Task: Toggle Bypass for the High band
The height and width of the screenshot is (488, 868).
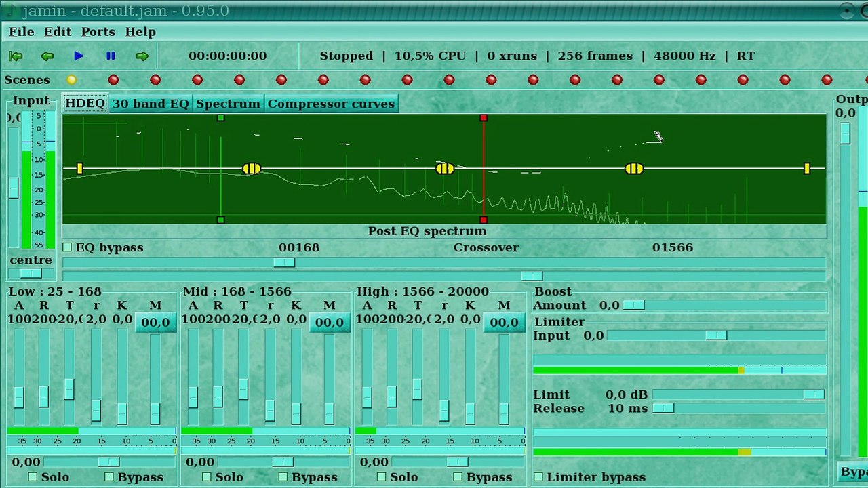Action: pos(458,477)
